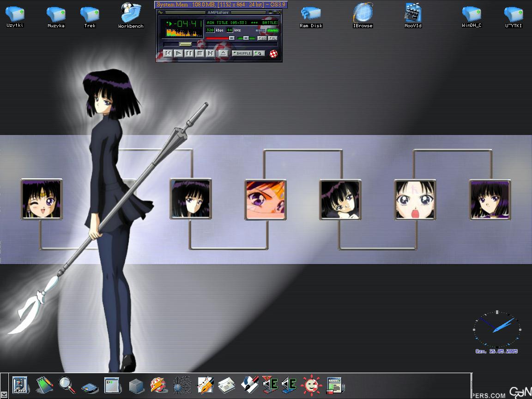Click the analog clock widget
This screenshot has width=532, height=399.
pyautogui.click(x=497, y=329)
